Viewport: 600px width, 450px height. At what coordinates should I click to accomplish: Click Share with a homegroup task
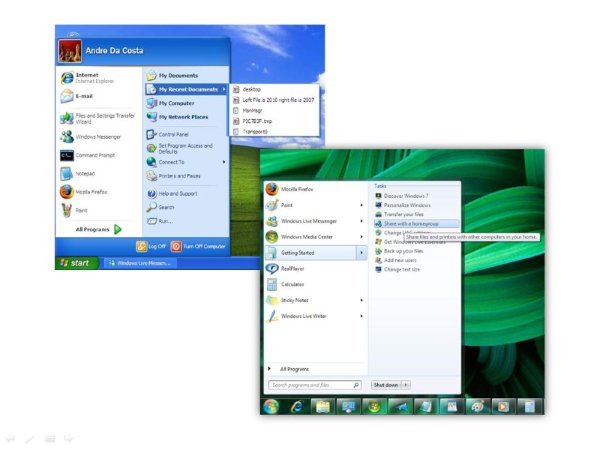click(416, 223)
